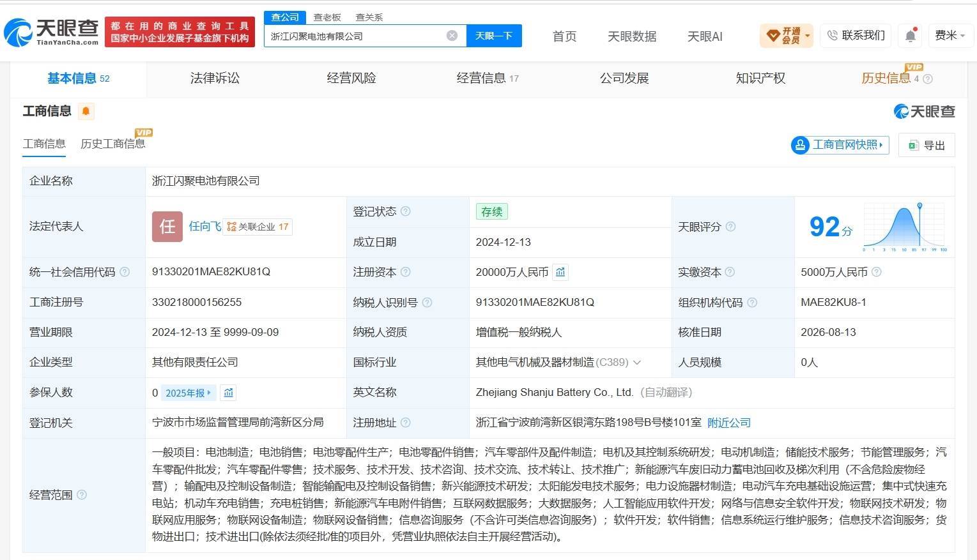Open the 知识产权 tab
The width and height of the screenshot is (977, 560).
760,79
